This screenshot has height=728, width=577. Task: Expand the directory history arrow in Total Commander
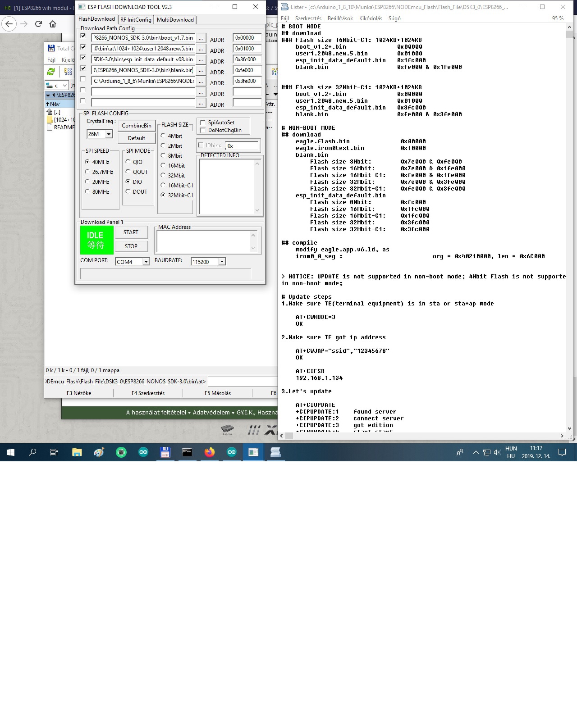(48, 95)
